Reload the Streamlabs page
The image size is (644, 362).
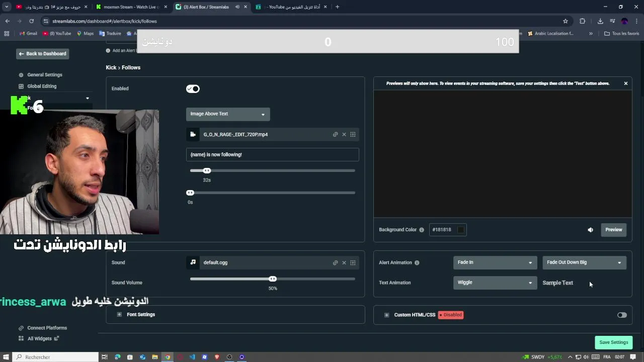[31, 21]
